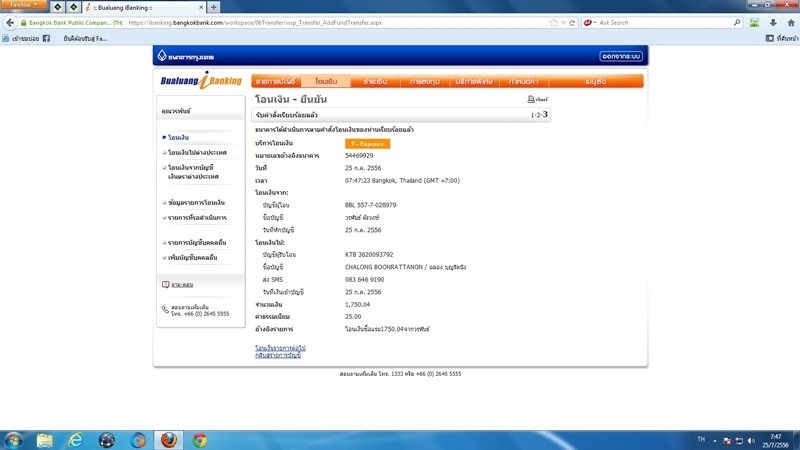Select the fee value 25.00

[353, 317]
